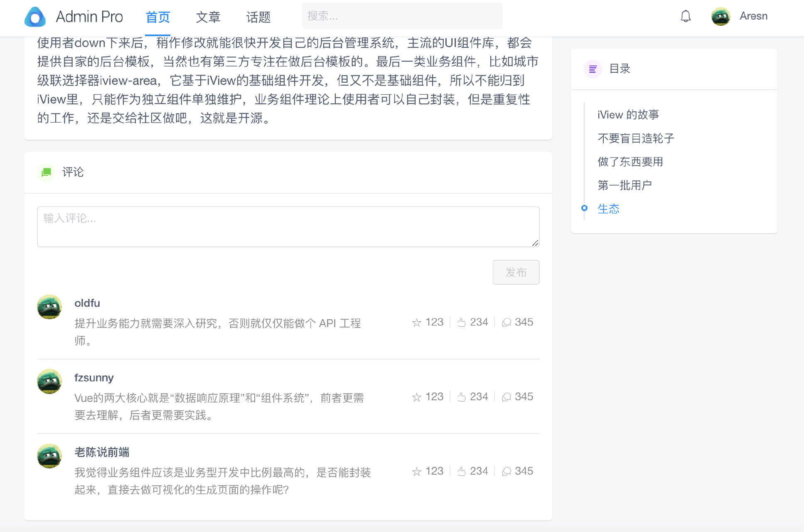Like fzsunny's comment with thumbs-up
Viewport: 804px width, 532px height.
(x=462, y=397)
